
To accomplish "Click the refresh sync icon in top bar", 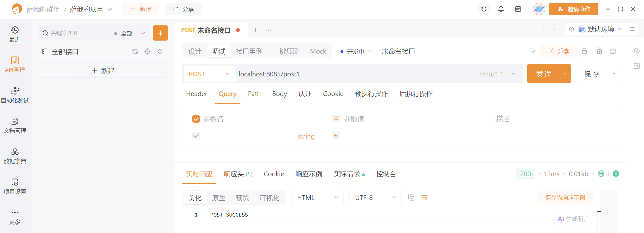I will (484, 9).
